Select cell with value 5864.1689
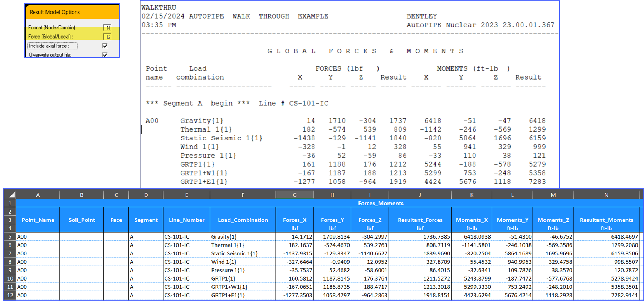The height and width of the screenshot is (301, 644). coord(512,253)
